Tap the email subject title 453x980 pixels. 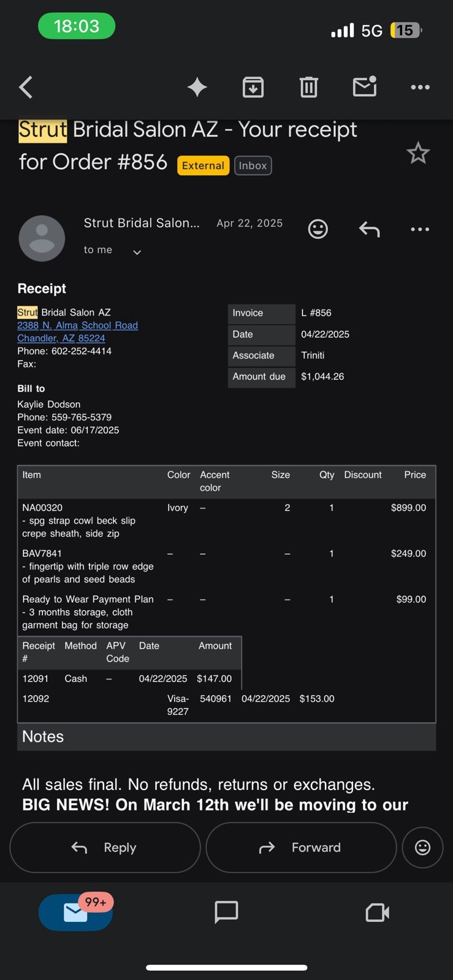tap(188, 145)
